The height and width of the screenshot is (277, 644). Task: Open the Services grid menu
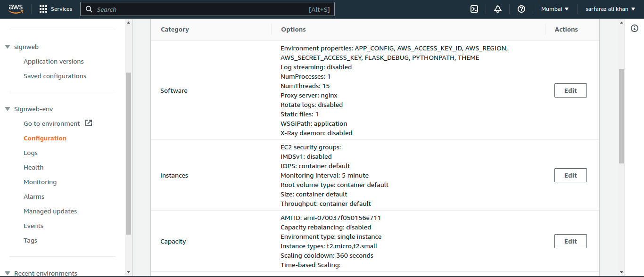click(56, 8)
